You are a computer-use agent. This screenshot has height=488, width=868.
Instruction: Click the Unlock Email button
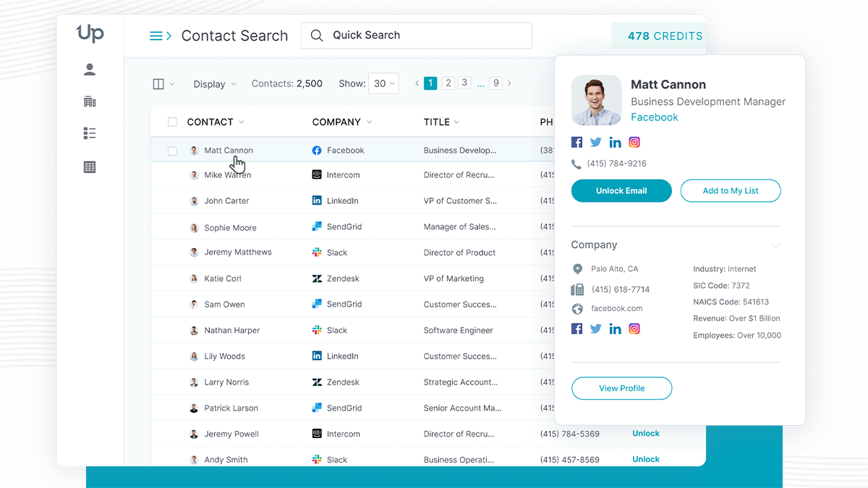coord(621,191)
